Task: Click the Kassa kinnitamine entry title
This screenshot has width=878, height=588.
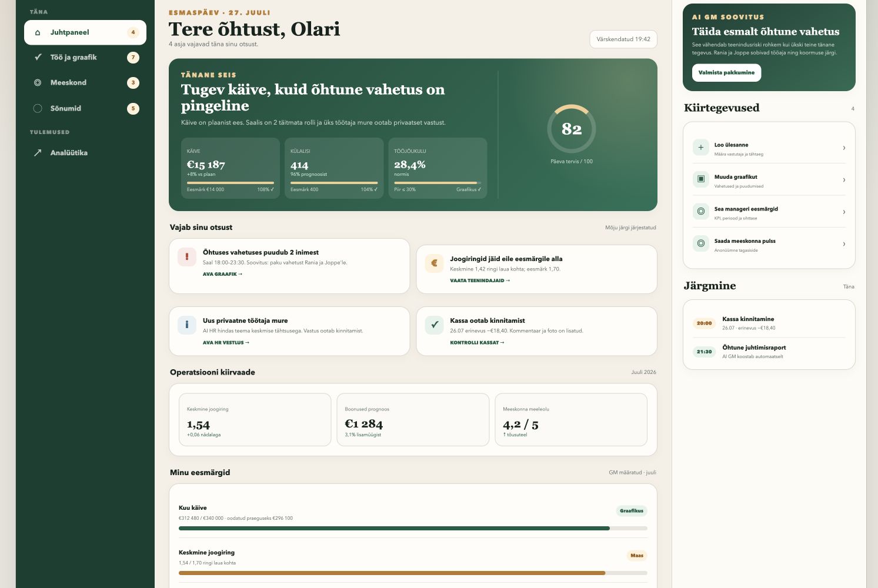Action: (748, 319)
